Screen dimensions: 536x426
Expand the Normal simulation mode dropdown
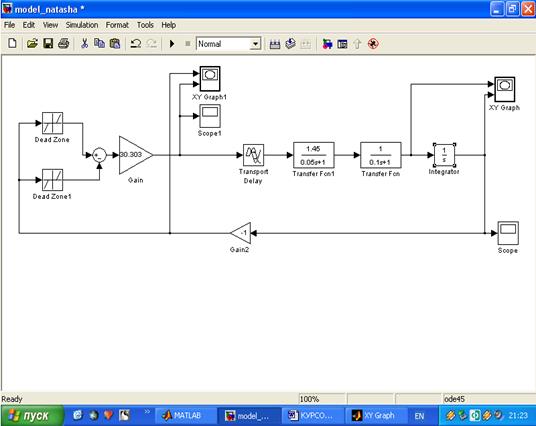(x=255, y=44)
